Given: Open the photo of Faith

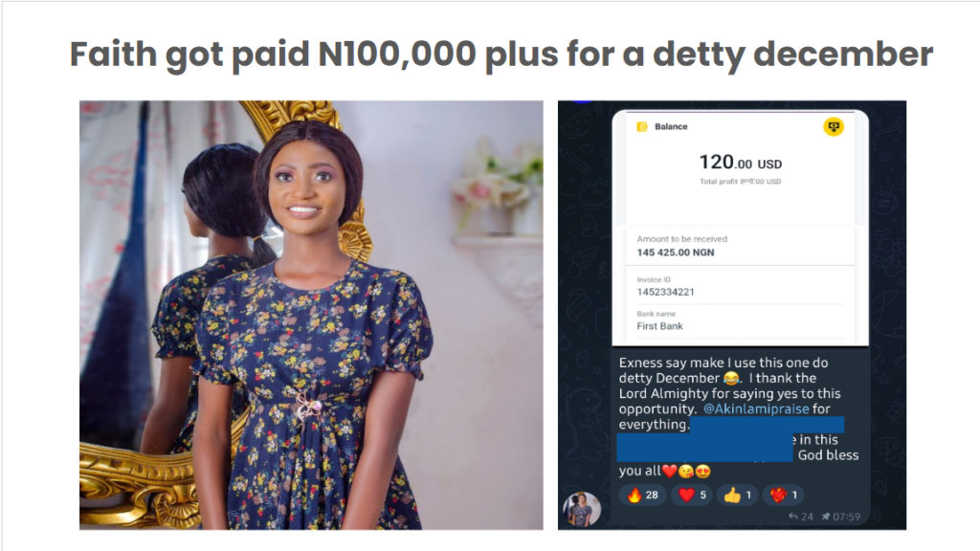Looking at the screenshot, I should tap(311, 315).
